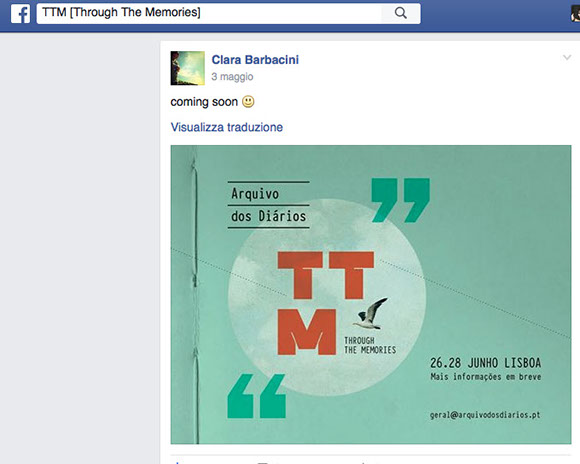
Task: Click the 26.28 JUNHO LISBOA date text
Action: point(486,363)
